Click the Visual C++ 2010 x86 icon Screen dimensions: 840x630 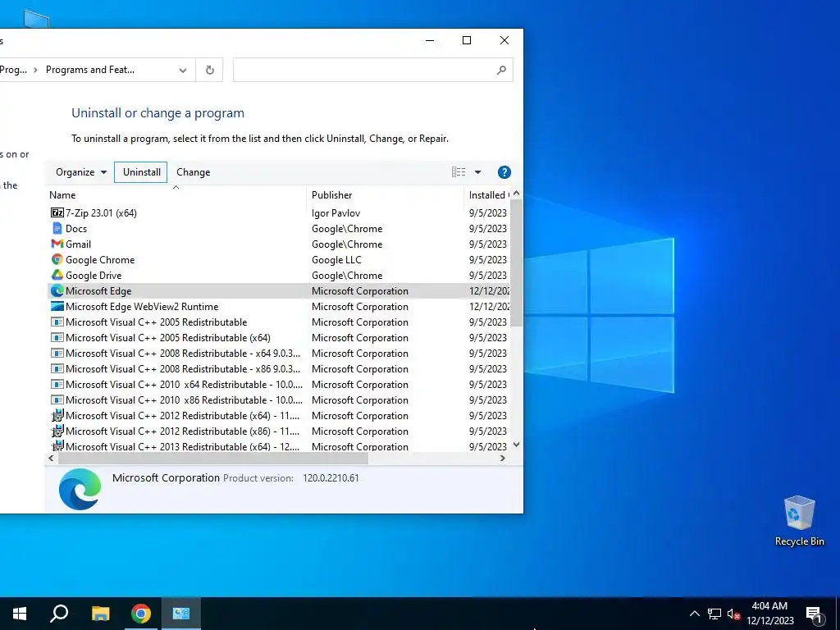[x=57, y=399]
